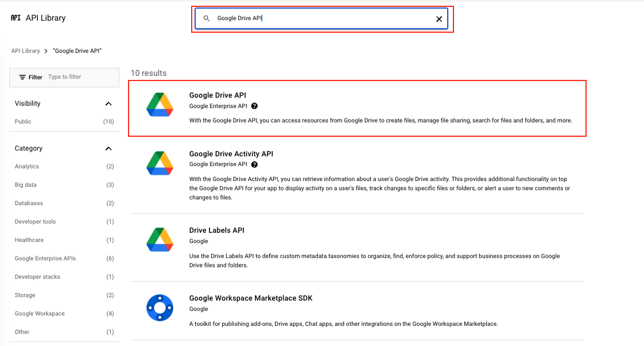This screenshot has width=644, height=346.
Task: Go to API Library breadcrumb link
Action: tap(25, 51)
